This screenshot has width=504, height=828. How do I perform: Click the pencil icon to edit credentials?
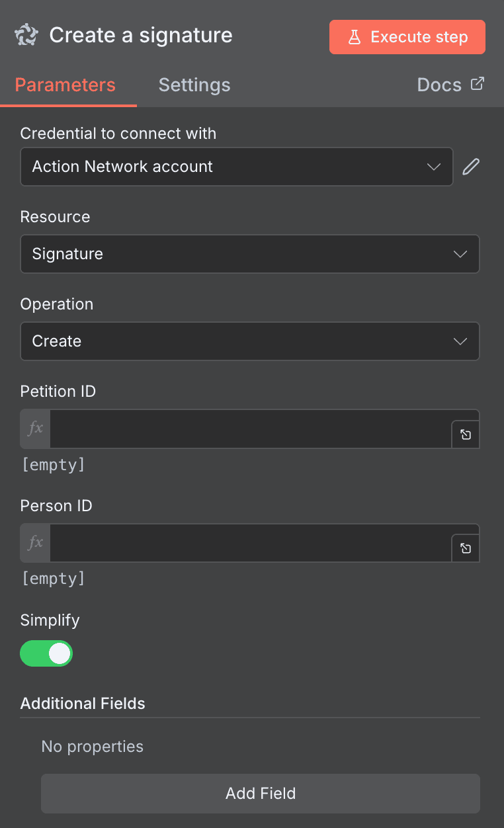coord(470,167)
